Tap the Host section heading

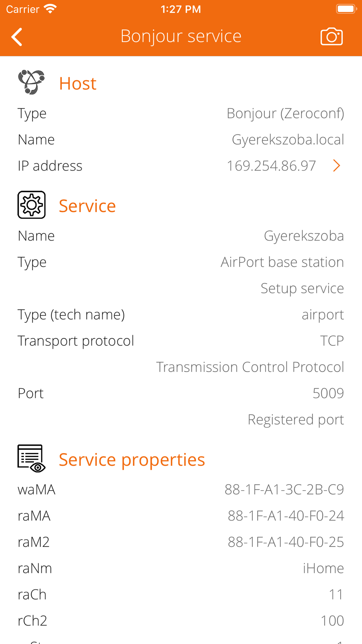(77, 83)
